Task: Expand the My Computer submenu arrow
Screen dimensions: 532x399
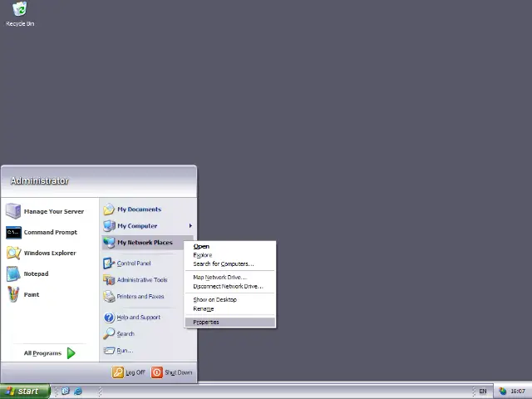Action: [x=190, y=226]
